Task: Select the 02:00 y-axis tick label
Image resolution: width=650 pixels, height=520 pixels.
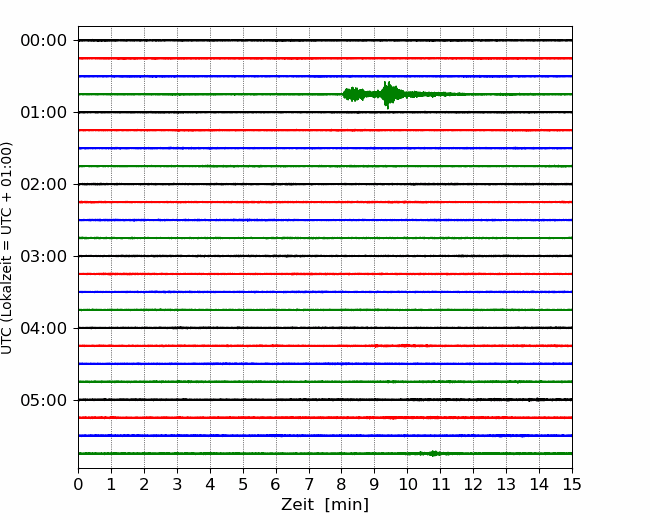Action: point(44,185)
